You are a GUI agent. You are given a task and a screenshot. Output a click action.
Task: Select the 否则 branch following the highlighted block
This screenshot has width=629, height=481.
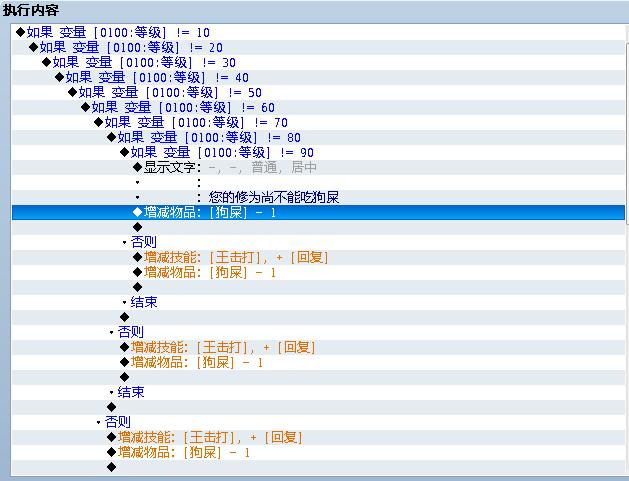(x=318, y=242)
